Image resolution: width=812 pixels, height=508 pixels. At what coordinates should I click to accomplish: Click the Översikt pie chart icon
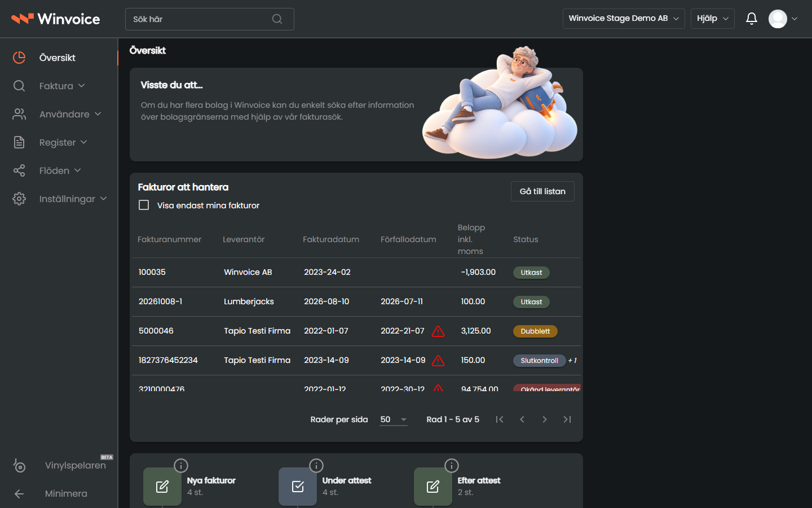[x=19, y=58]
